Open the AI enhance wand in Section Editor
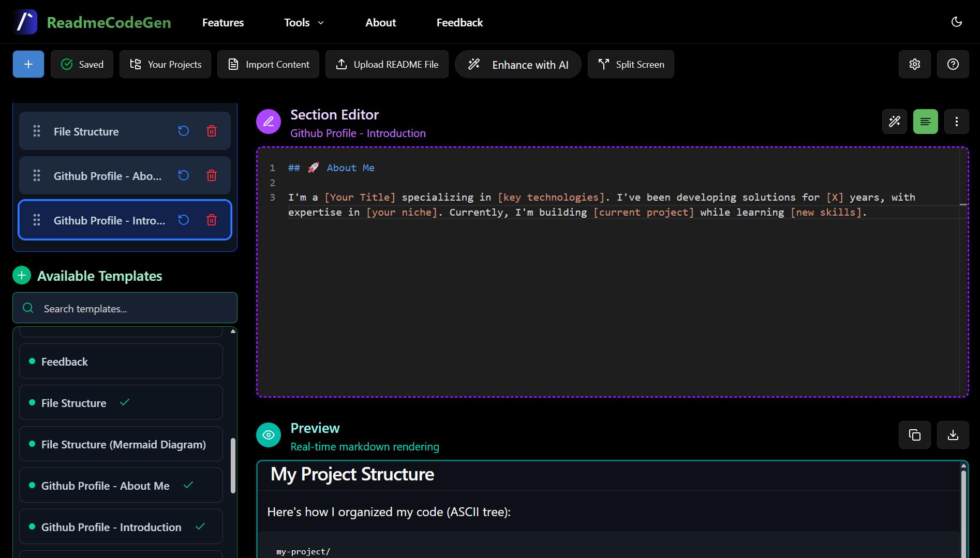Image resolution: width=980 pixels, height=558 pixels. pos(895,122)
